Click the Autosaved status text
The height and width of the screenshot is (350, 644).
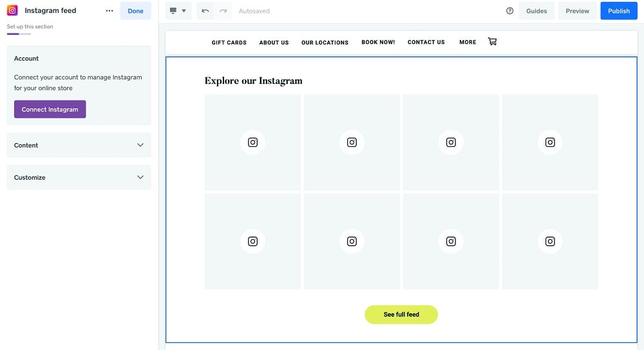coord(254,11)
